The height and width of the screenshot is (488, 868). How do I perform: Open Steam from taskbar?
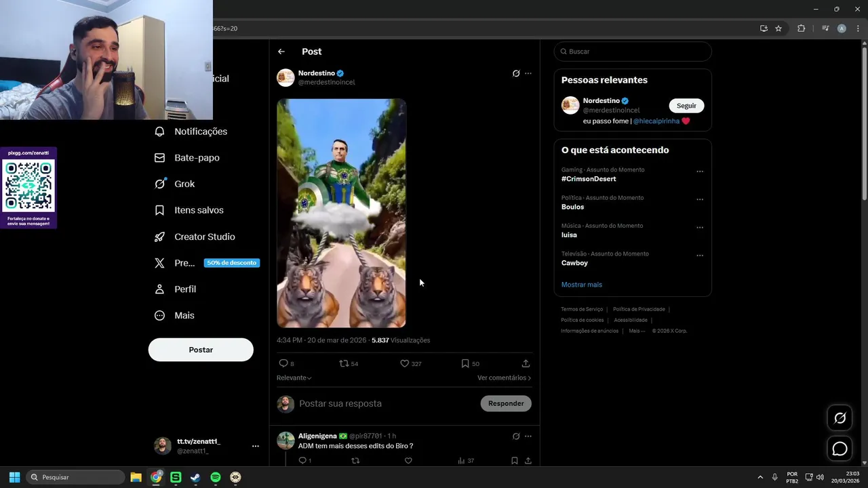[195, 477]
